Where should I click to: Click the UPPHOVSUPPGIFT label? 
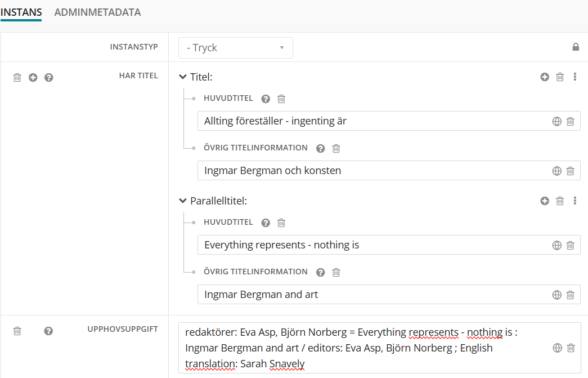123,329
